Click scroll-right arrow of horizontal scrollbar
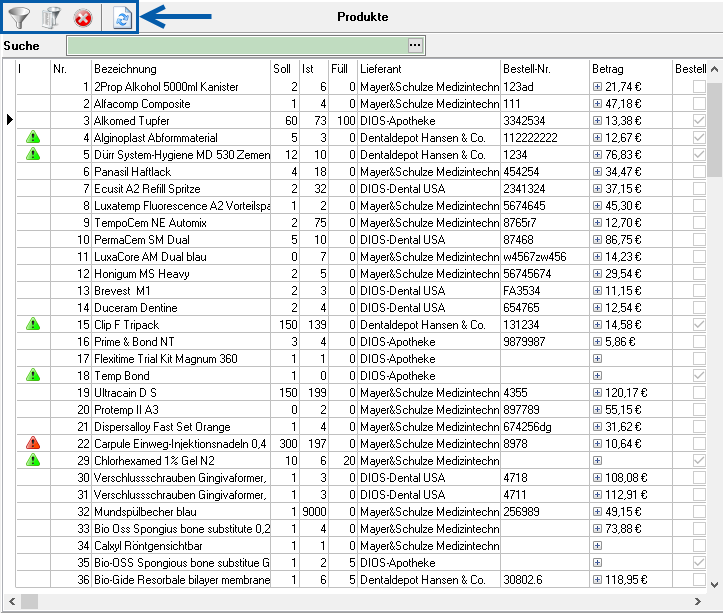723x613 pixels. click(x=697, y=601)
